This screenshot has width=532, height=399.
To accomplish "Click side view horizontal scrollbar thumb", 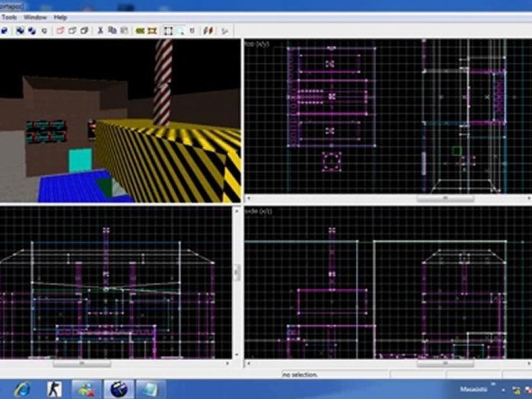I will click(445, 364).
